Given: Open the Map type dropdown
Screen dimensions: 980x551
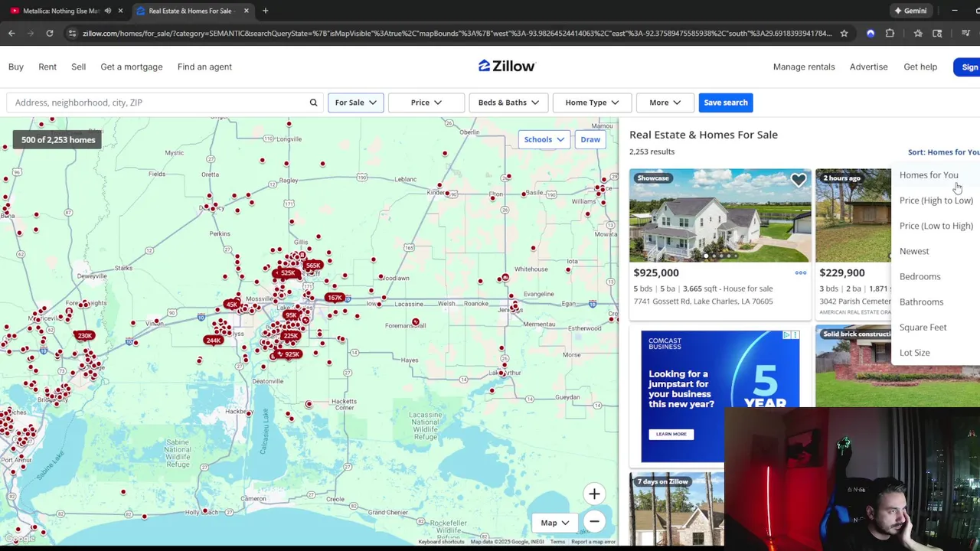Looking at the screenshot, I should pyautogui.click(x=555, y=523).
